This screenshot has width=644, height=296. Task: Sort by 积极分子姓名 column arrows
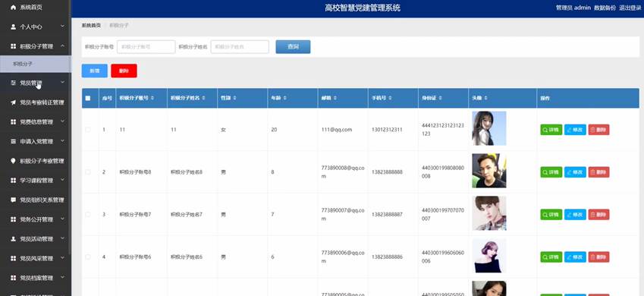[x=204, y=98]
